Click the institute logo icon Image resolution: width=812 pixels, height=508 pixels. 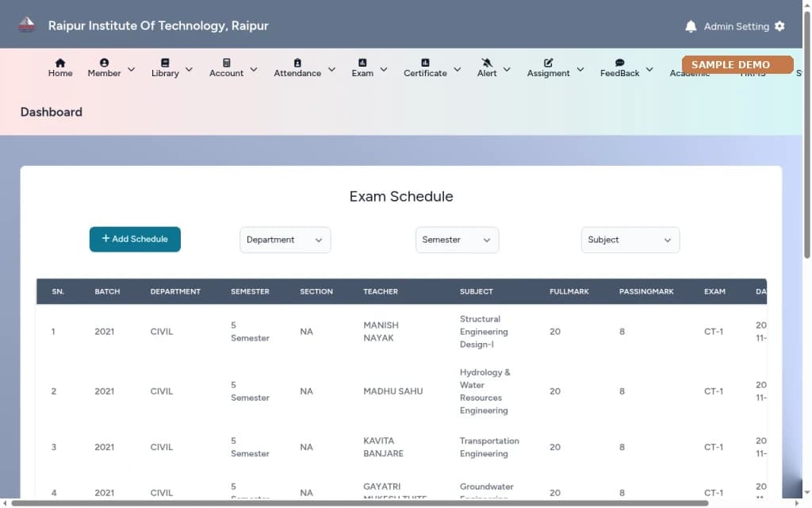click(x=26, y=25)
